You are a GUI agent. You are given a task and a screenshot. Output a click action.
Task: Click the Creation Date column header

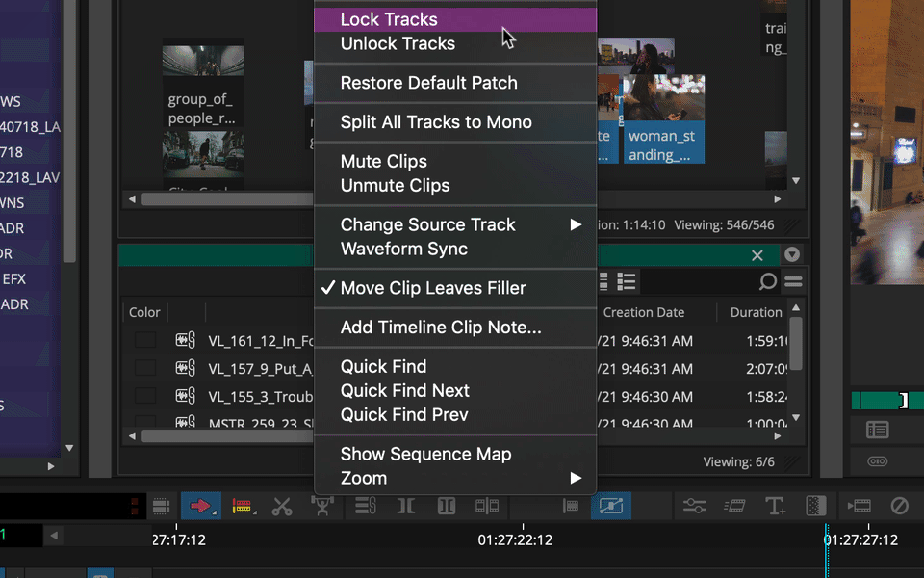[x=644, y=312]
